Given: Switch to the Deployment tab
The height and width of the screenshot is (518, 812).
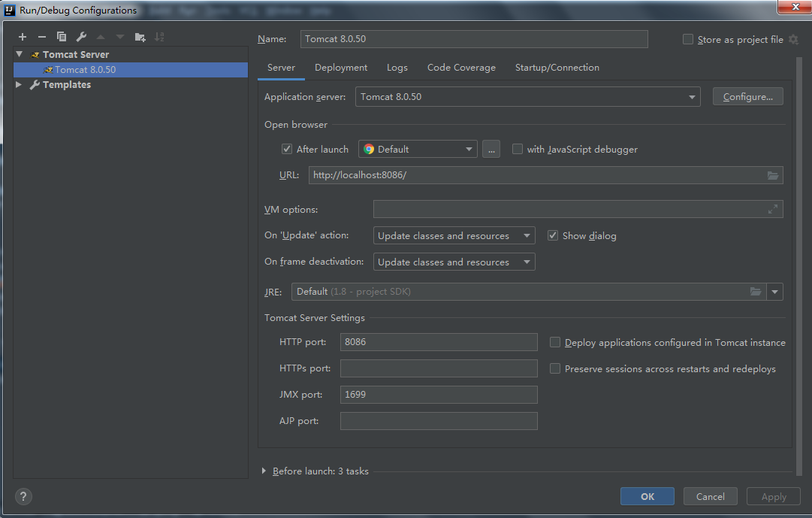Looking at the screenshot, I should pyautogui.click(x=341, y=68).
